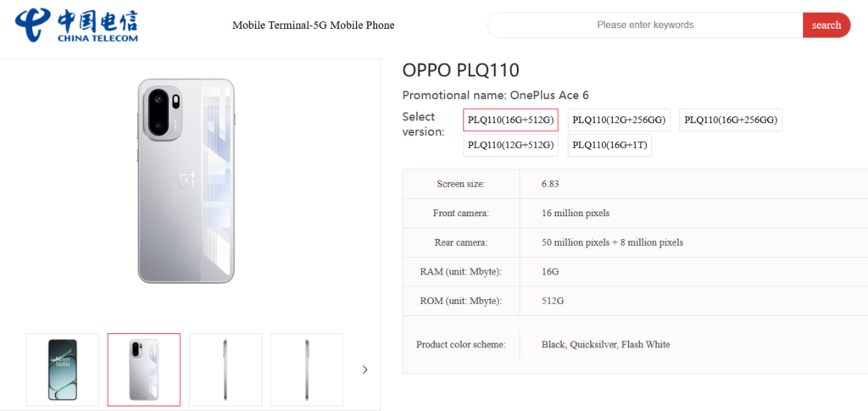868x411 pixels.
Task: Click the next thumbnails arrow
Action: click(x=364, y=369)
